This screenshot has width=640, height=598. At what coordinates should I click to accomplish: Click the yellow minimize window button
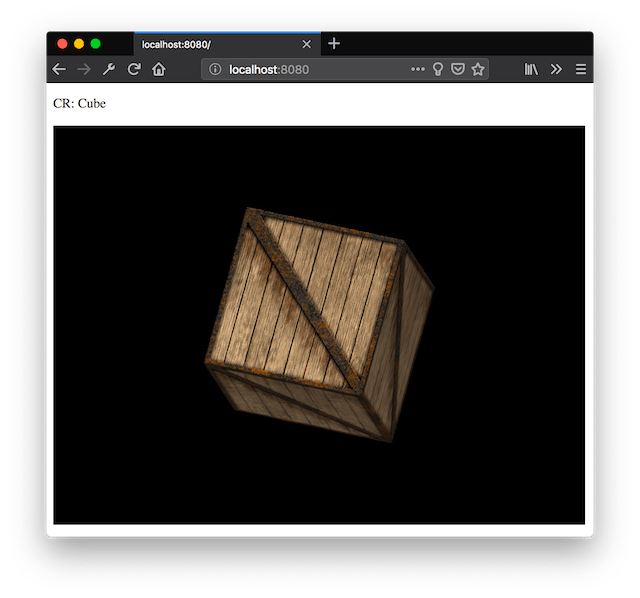click(x=79, y=44)
